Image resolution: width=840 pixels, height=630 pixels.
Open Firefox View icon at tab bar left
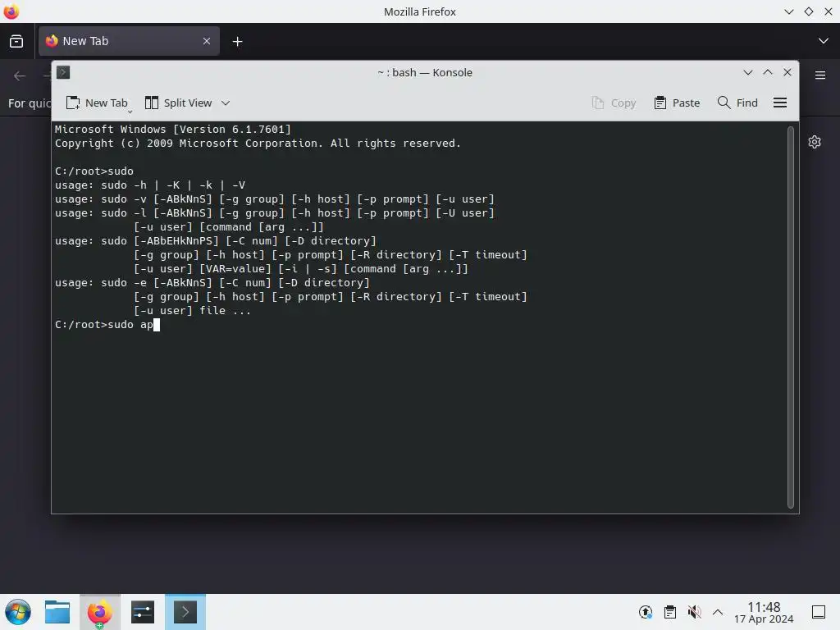click(x=16, y=41)
